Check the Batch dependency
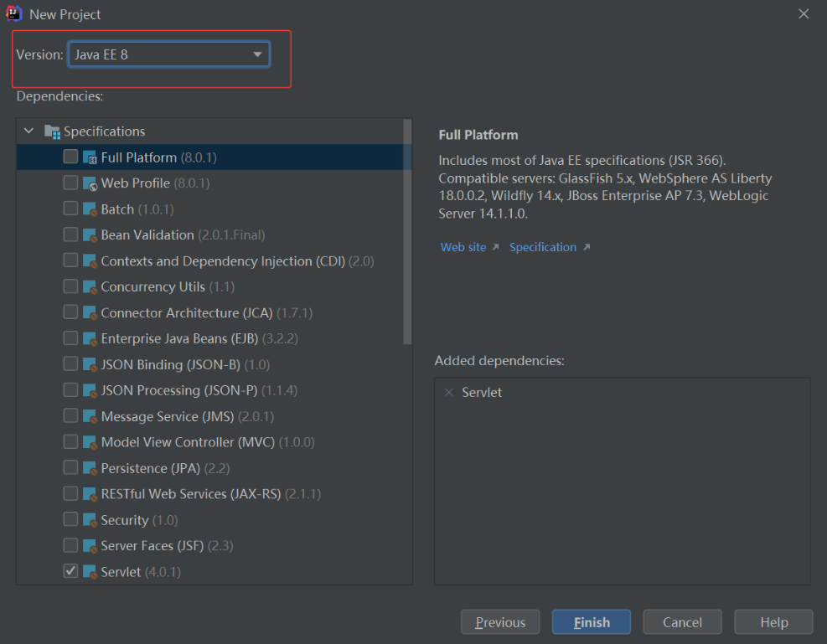The image size is (827, 644). coord(70,209)
